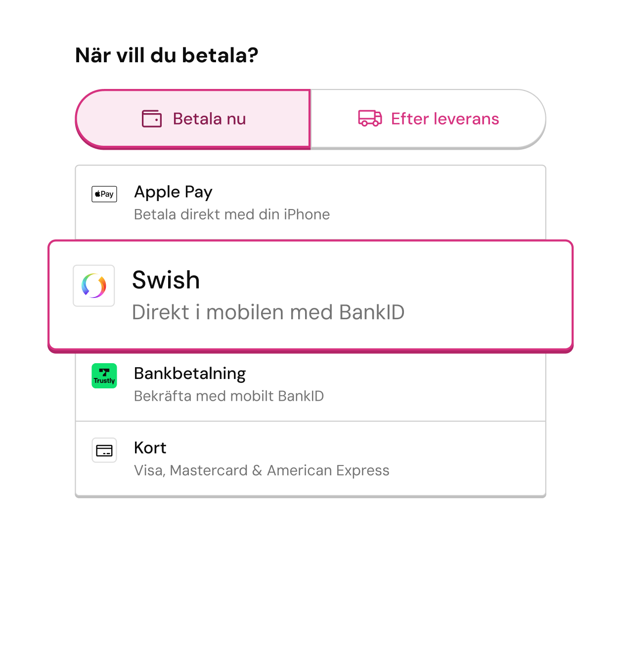This screenshot has width=623, height=672.
Task: Click the colorful Swish logo icon
Action: (94, 286)
